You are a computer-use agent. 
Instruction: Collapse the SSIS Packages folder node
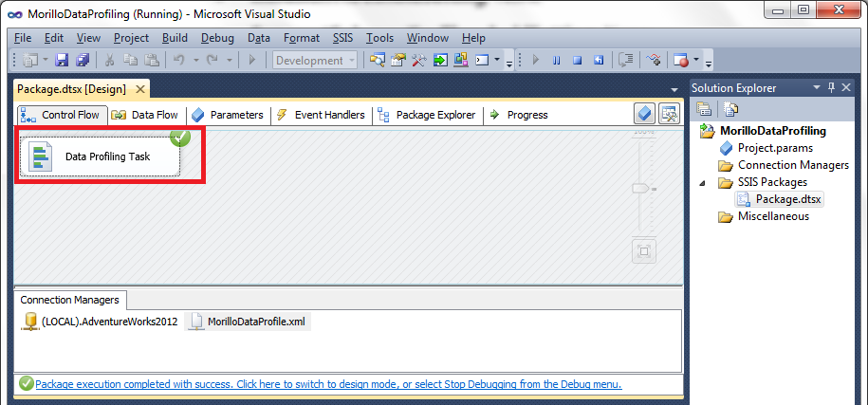coord(703,182)
